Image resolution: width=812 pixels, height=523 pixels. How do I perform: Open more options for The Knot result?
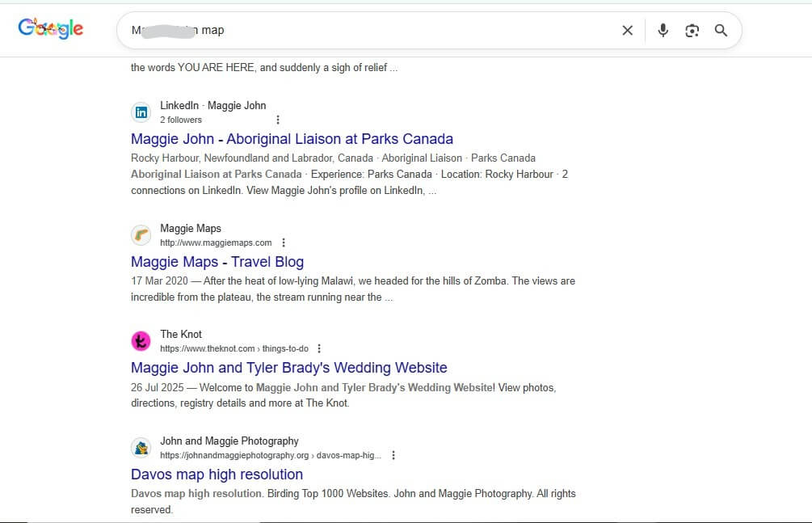click(319, 348)
